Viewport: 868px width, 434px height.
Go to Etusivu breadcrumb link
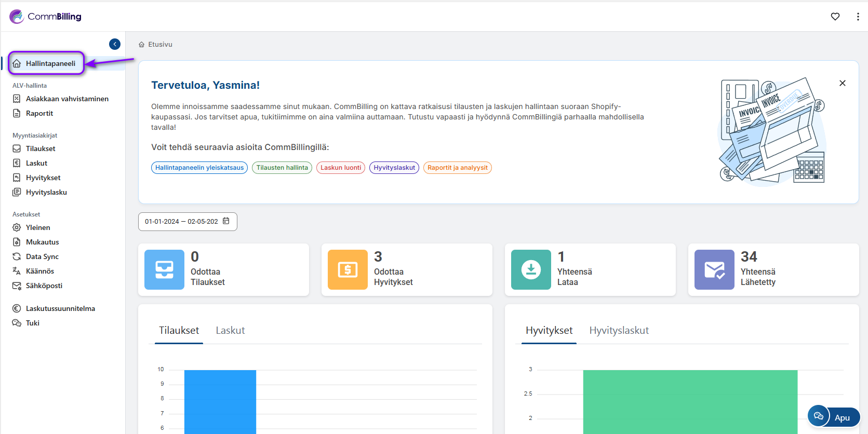coord(159,45)
